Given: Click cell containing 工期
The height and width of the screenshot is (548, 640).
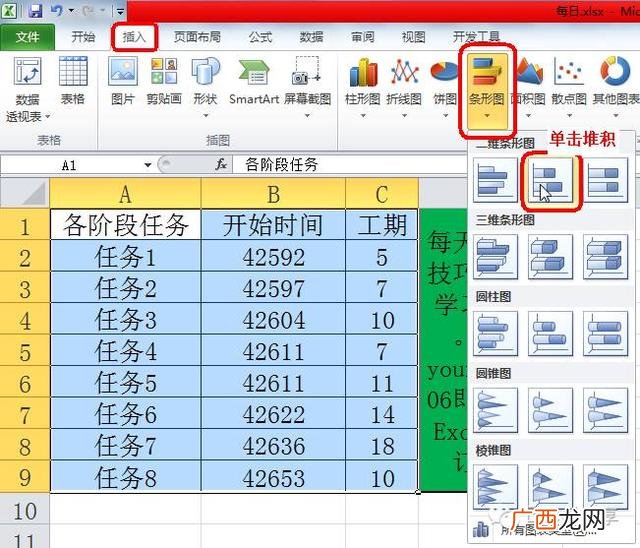Looking at the screenshot, I should (x=382, y=224).
